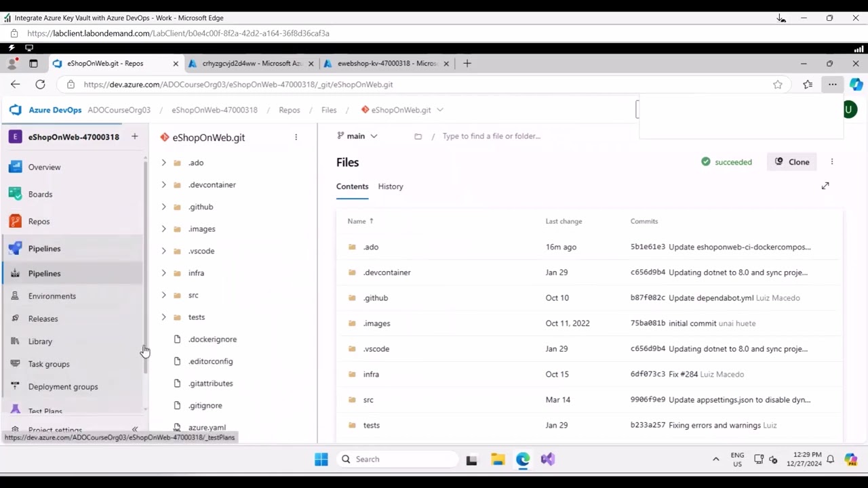The height and width of the screenshot is (488, 868).
Task: Enter full screen view of Files
Action: tap(825, 186)
